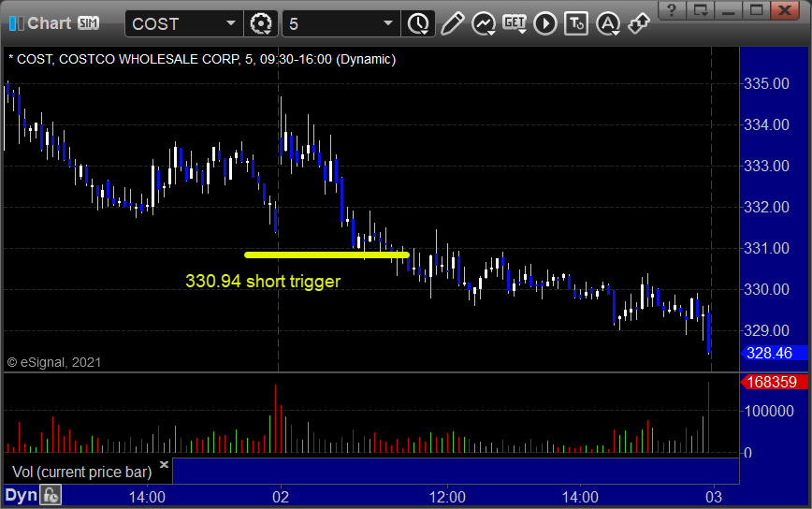Click the SIM mode badge

point(89,22)
